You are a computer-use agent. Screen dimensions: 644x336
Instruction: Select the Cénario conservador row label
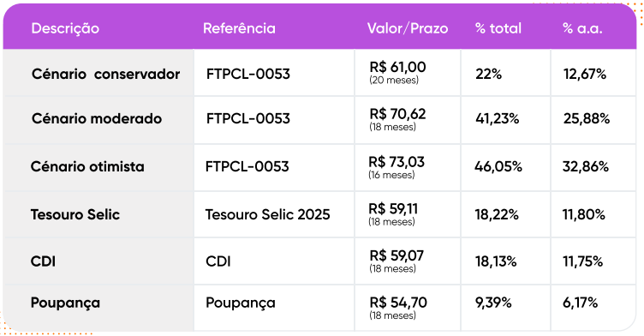pos(105,74)
